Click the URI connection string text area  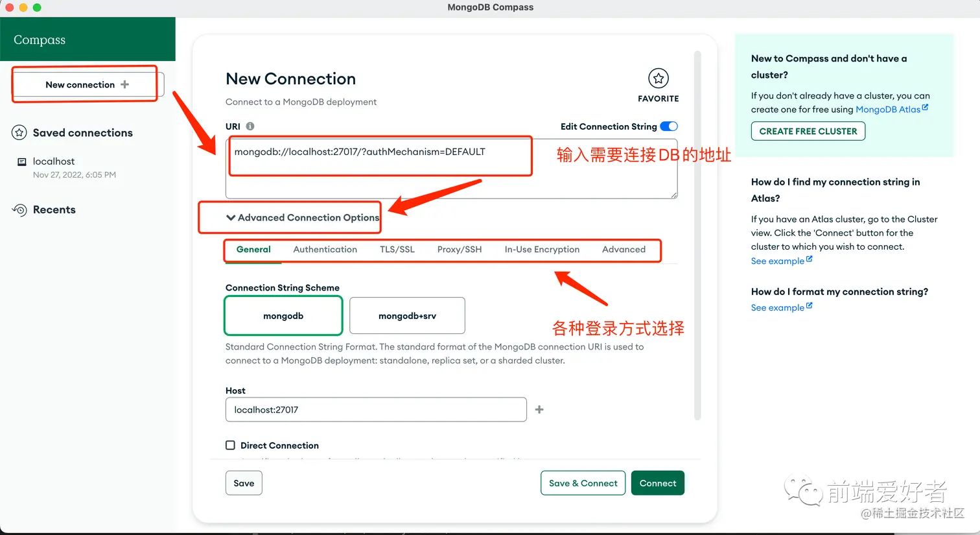[x=452, y=169]
